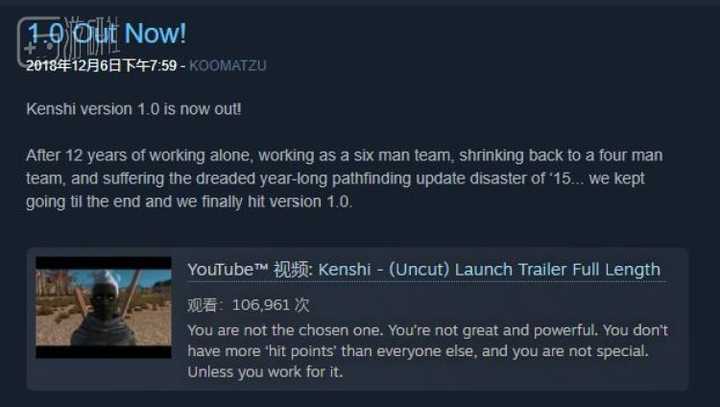720x407 pixels.
Task: Open the Kenshi (Uncut) Launch Trailer link
Action: [489, 270]
